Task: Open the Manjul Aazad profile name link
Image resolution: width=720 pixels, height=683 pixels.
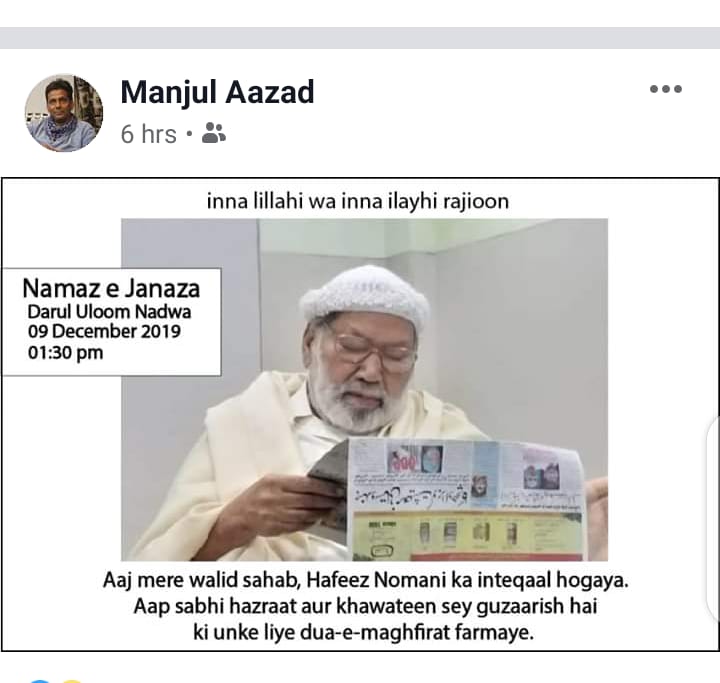Action: pyautogui.click(x=217, y=93)
